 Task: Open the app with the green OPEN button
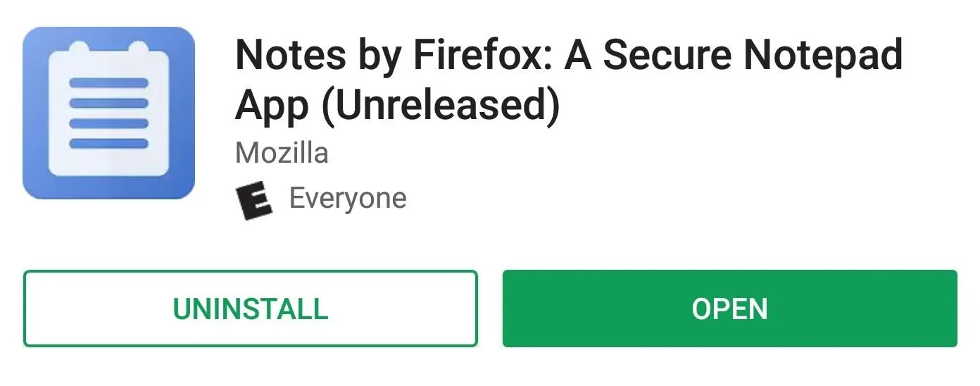pos(729,309)
